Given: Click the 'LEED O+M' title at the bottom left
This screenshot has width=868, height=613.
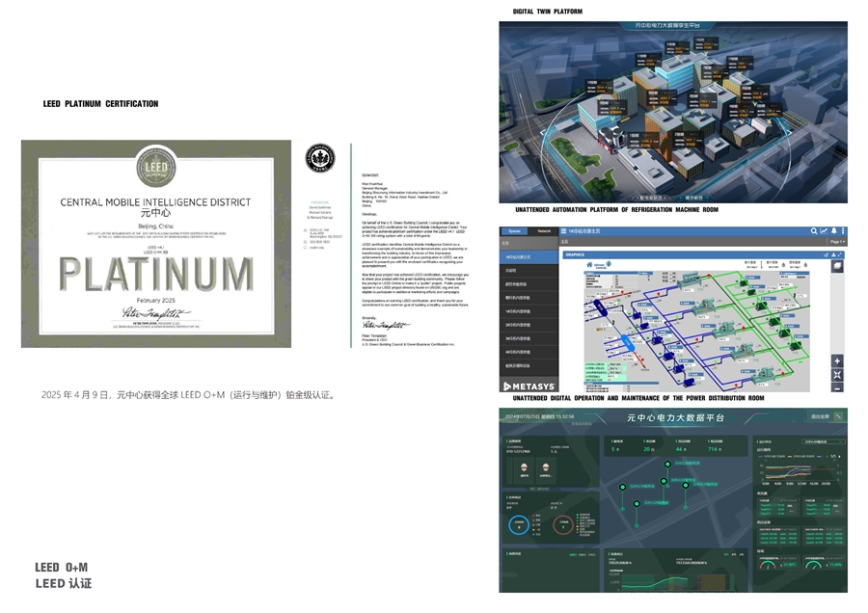Looking at the screenshot, I should 62,568.
